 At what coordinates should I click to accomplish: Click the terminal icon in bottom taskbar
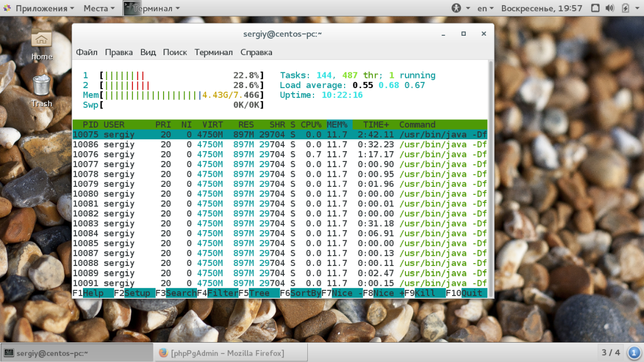tap(9, 353)
